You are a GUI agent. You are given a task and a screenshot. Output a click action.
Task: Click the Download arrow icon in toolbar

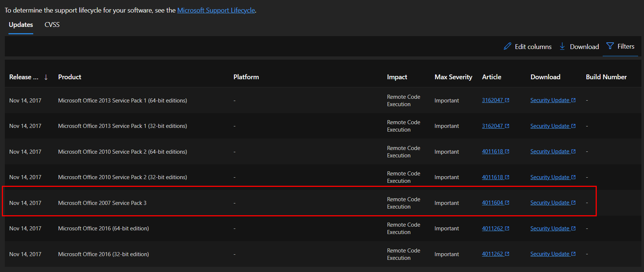pyautogui.click(x=562, y=46)
